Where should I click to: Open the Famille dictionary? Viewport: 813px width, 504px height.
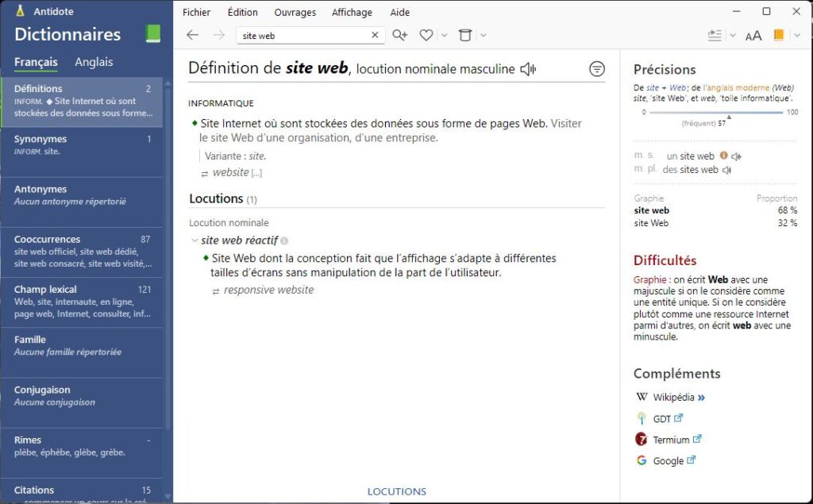point(82,352)
